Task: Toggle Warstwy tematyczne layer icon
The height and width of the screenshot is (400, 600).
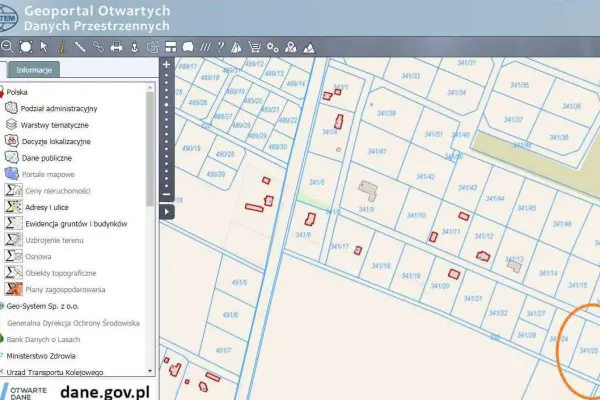Action: 11,124
